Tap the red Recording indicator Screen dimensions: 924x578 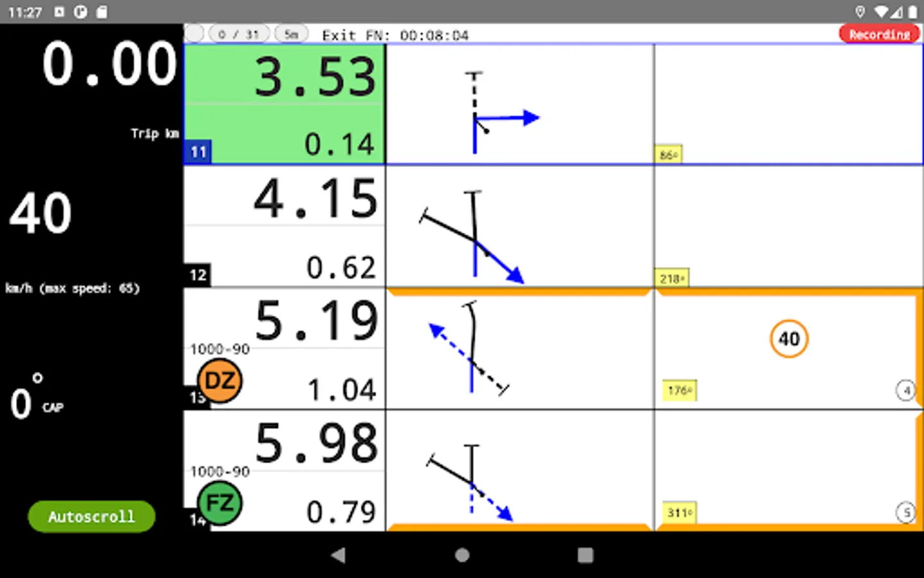click(x=879, y=34)
